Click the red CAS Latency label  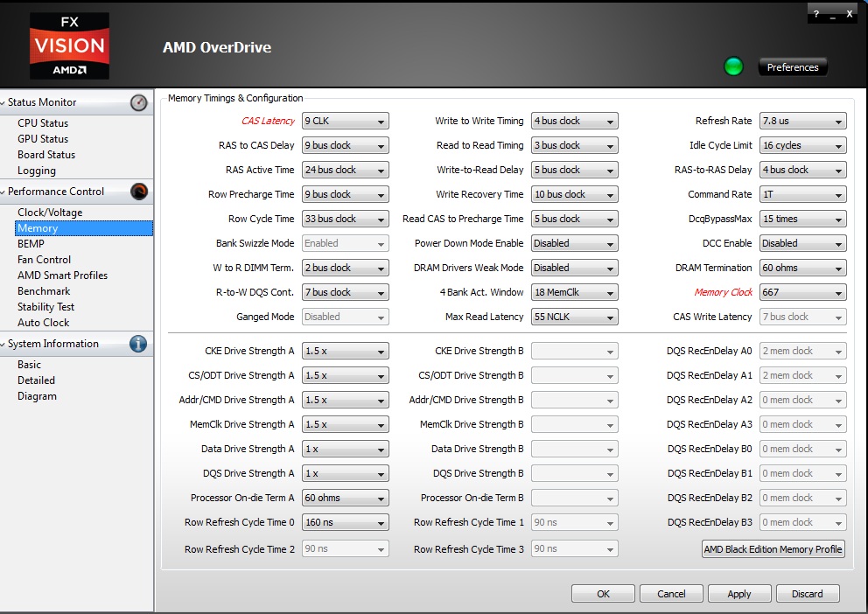(268, 122)
